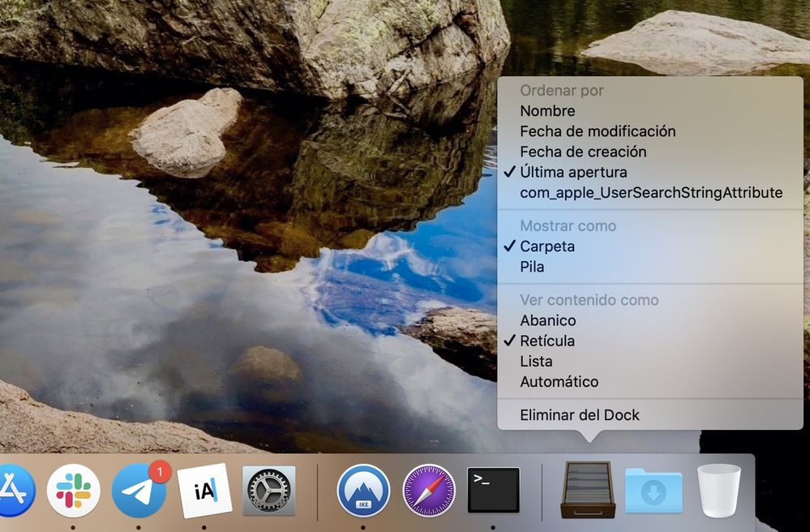Open the App Store dock icon
This screenshot has width=810, height=532.
[x=15, y=491]
